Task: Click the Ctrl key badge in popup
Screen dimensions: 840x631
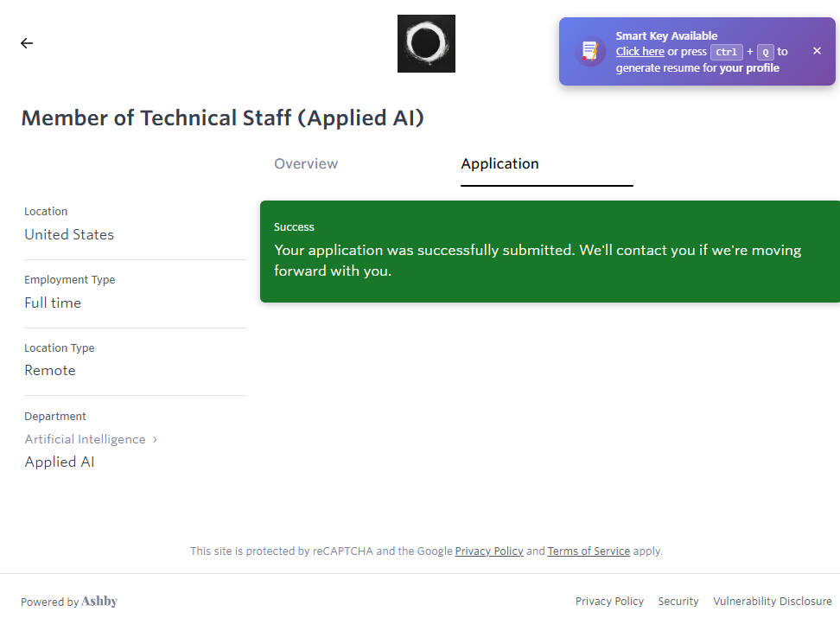Action: [726, 52]
